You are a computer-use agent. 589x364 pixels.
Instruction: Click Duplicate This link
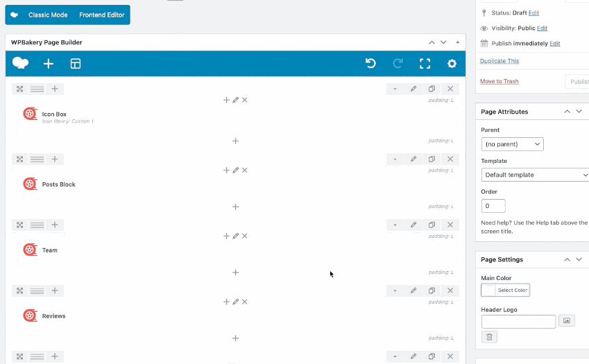(500, 61)
